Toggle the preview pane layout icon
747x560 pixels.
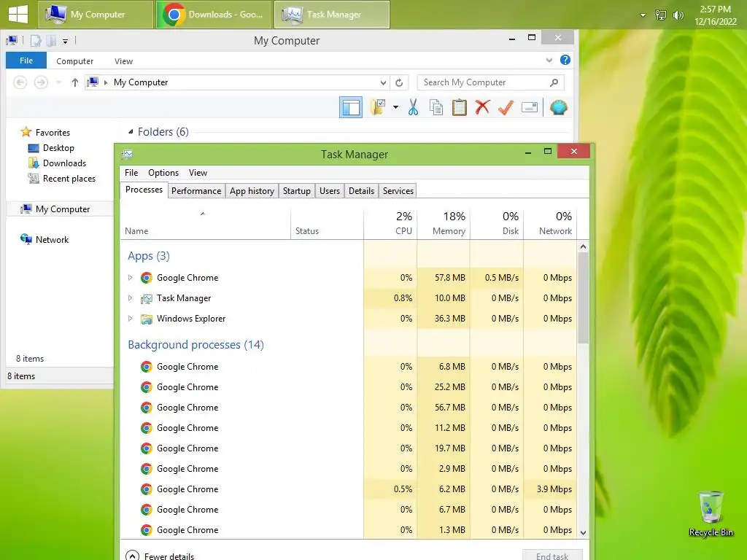coord(351,107)
